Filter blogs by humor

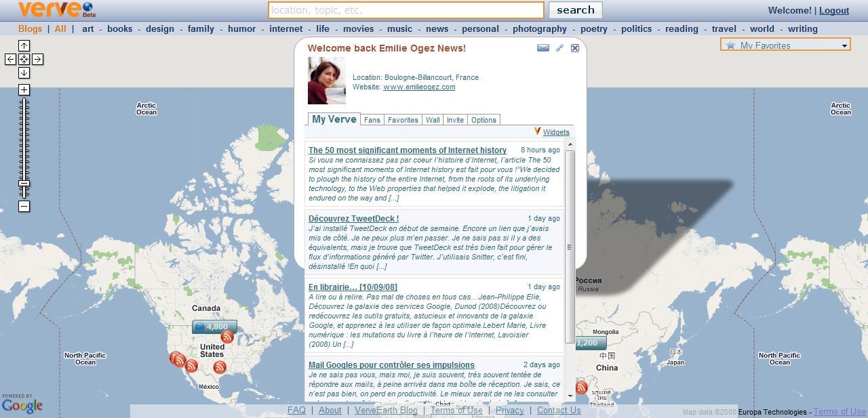pos(241,28)
